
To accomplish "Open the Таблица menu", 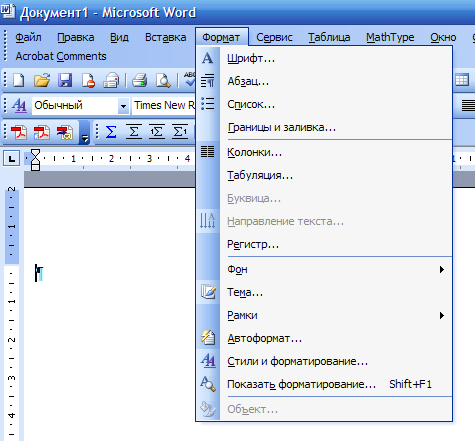I will coord(329,37).
